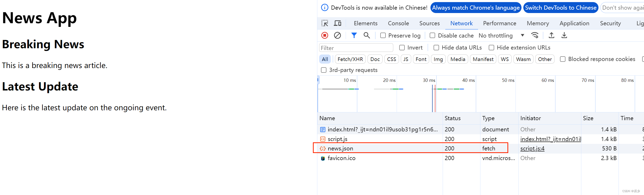Select the All request type filter
The width and height of the screenshot is (644, 195).
point(325,59)
